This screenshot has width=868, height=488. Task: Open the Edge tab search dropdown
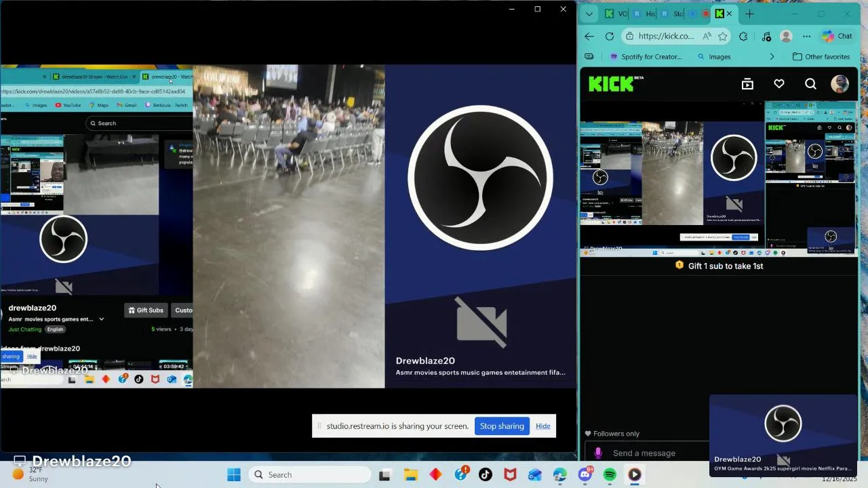tap(589, 14)
